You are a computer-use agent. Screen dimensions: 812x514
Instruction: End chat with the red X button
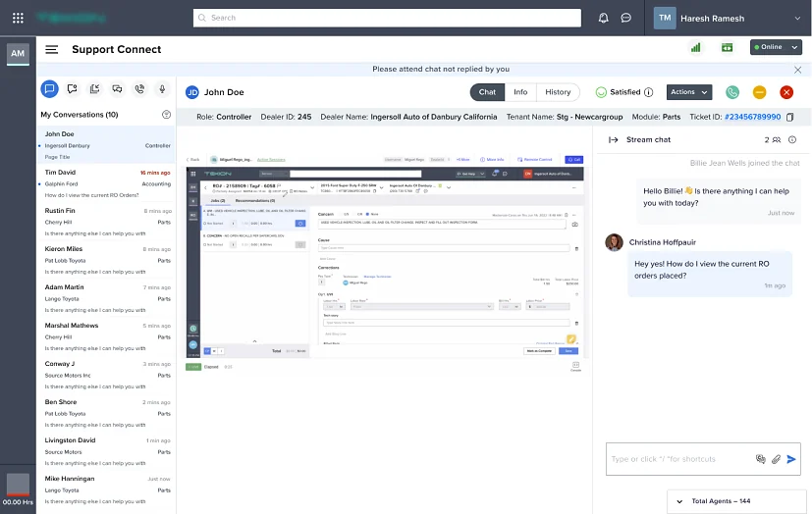point(786,92)
